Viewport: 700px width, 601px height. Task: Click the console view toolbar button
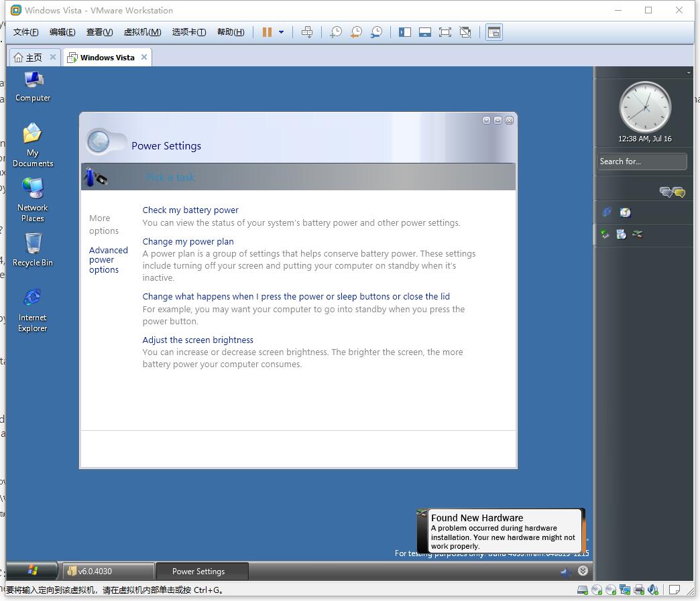pyautogui.click(x=494, y=32)
